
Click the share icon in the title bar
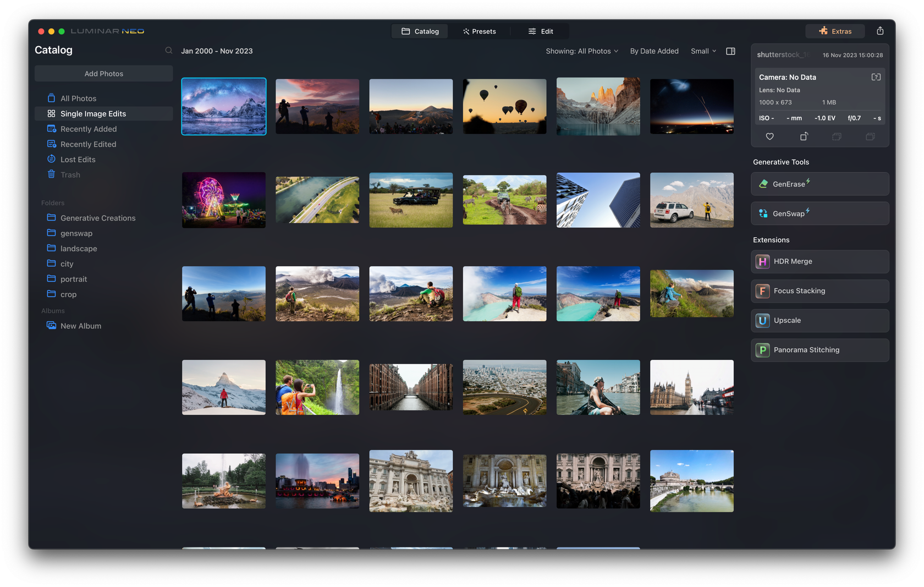coord(881,31)
